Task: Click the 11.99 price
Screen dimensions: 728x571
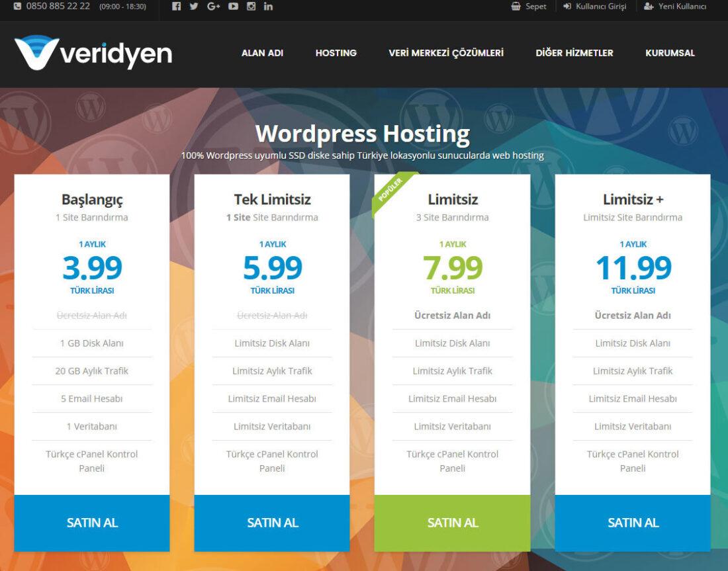Action: coord(633,268)
